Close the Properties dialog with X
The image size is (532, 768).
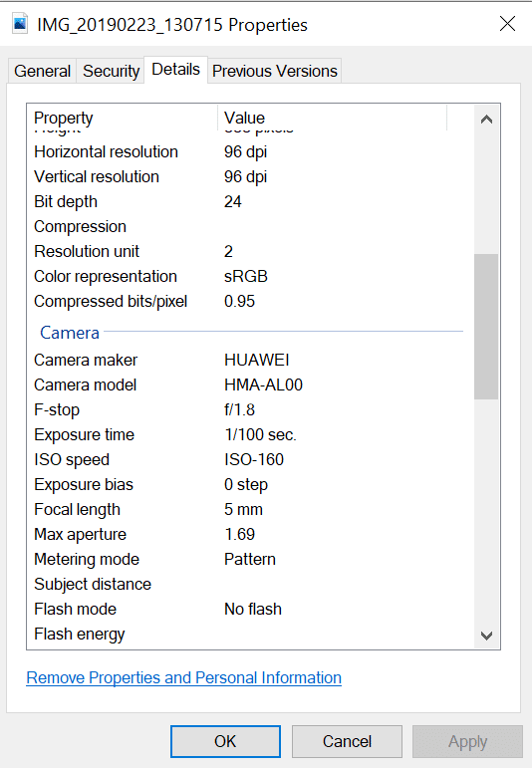507,23
